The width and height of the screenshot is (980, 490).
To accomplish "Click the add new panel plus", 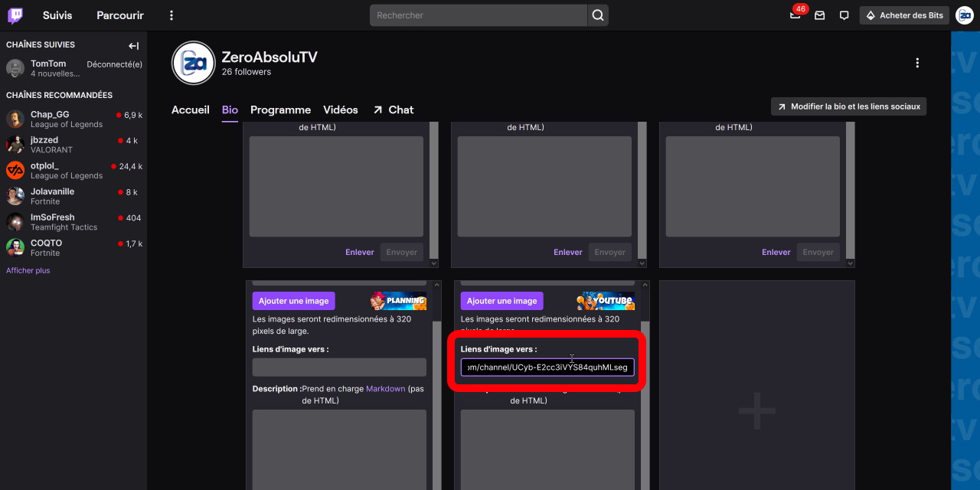I will click(756, 412).
